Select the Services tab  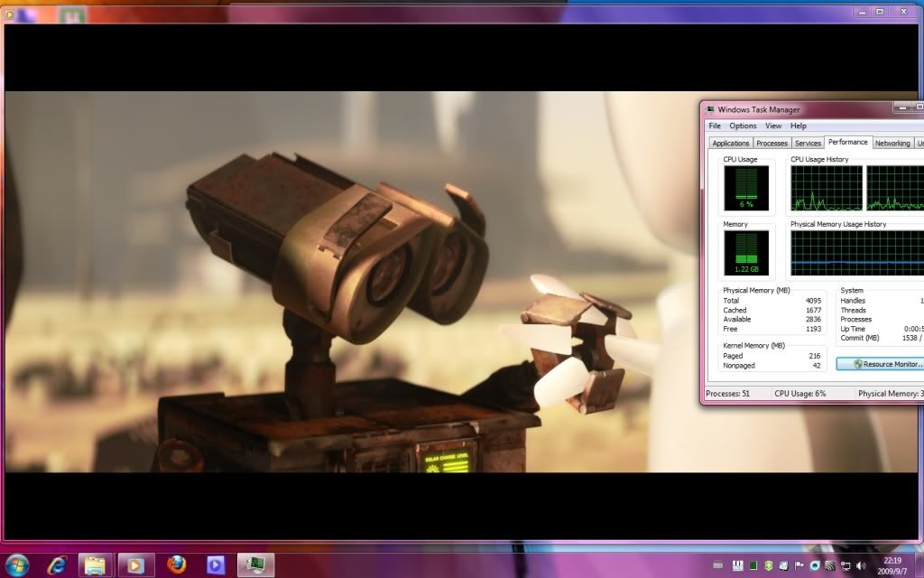click(x=808, y=144)
